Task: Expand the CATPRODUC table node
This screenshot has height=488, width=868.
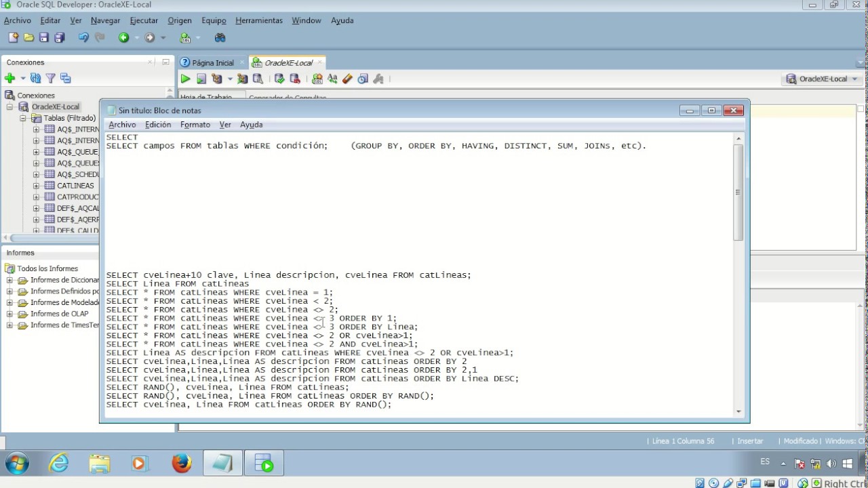Action: coord(37,197)
